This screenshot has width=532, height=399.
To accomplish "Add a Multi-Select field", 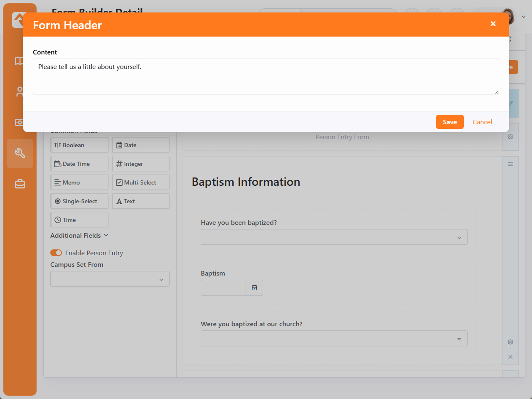I will point(140,182).
